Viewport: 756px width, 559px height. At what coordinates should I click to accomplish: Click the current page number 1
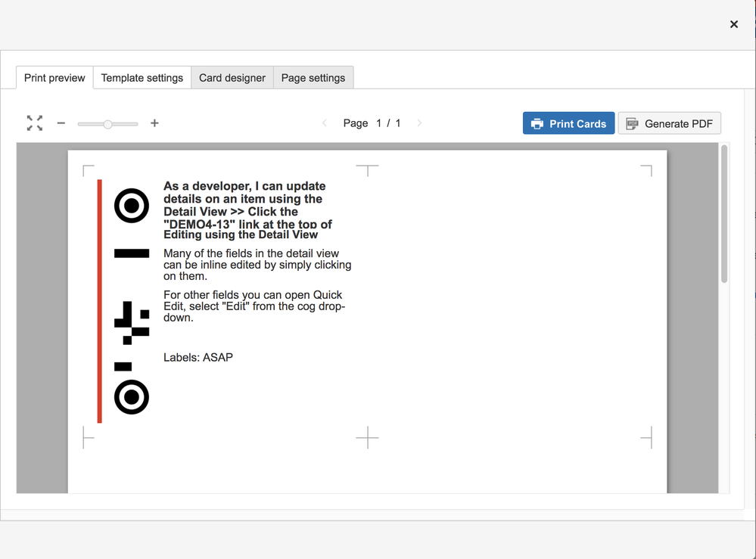(x=379, y=123)
